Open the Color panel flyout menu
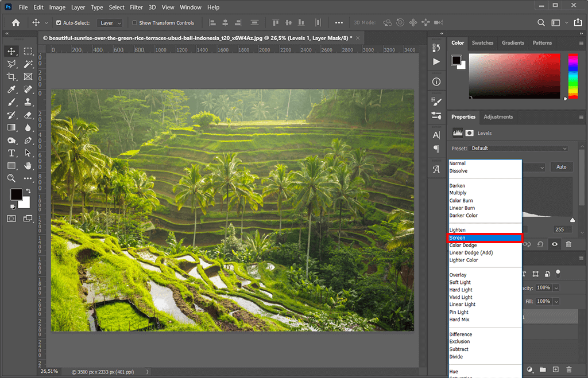Viewport: 588px width, 378px height. coord(581,43)
